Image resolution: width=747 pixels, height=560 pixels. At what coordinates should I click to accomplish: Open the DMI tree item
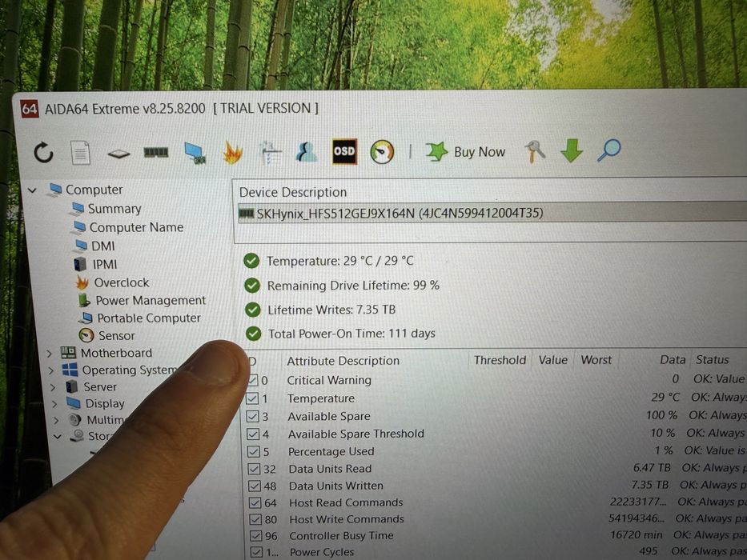[103, 246]
